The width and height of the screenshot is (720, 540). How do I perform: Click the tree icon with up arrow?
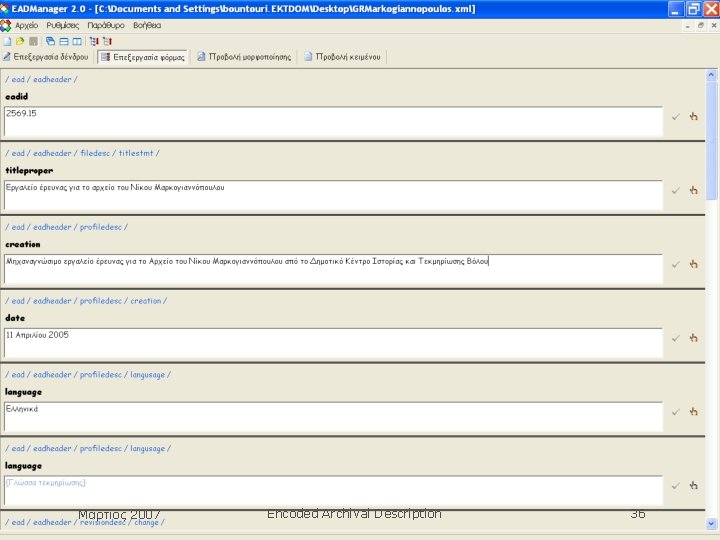coord(107,41)
